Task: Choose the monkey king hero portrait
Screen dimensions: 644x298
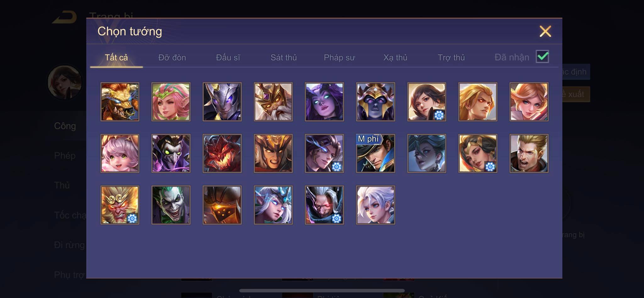Action: 120,205
